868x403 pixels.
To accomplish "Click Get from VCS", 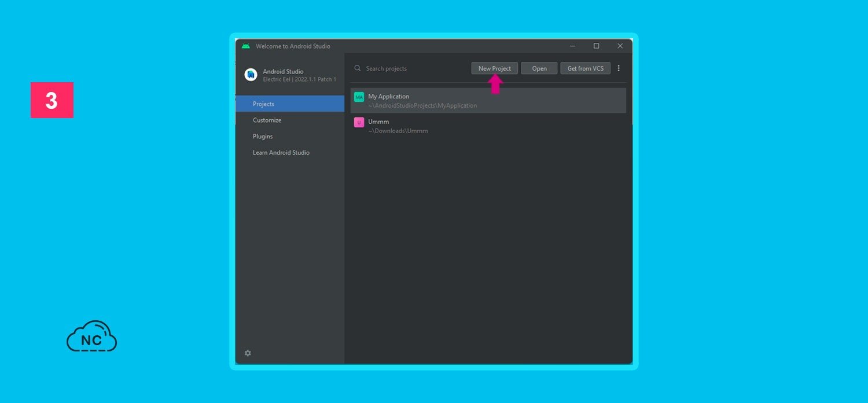I will tap(586, 68).
